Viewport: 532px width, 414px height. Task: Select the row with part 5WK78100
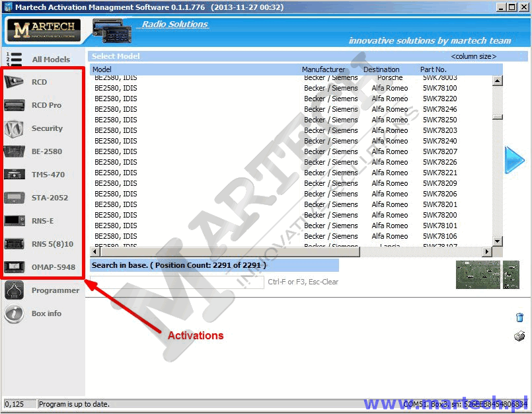click(x=291, y=88)
